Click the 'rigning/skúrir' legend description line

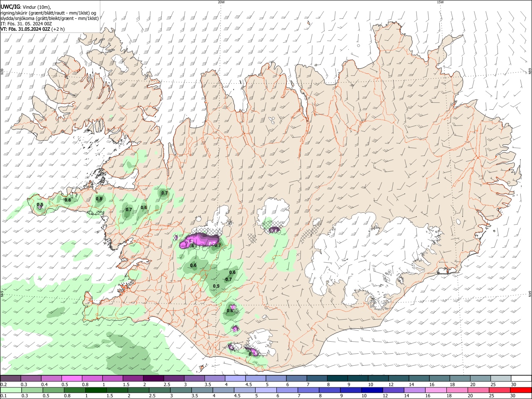click(x=48, y=12)
